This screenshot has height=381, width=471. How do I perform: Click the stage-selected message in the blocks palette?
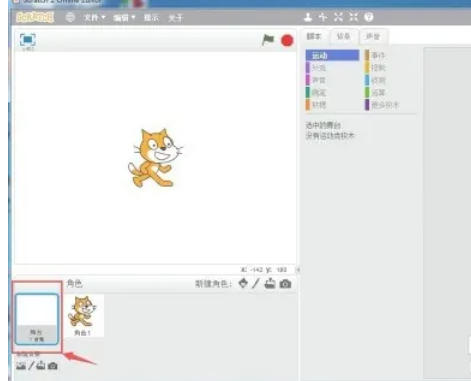(x=330, y=130)
